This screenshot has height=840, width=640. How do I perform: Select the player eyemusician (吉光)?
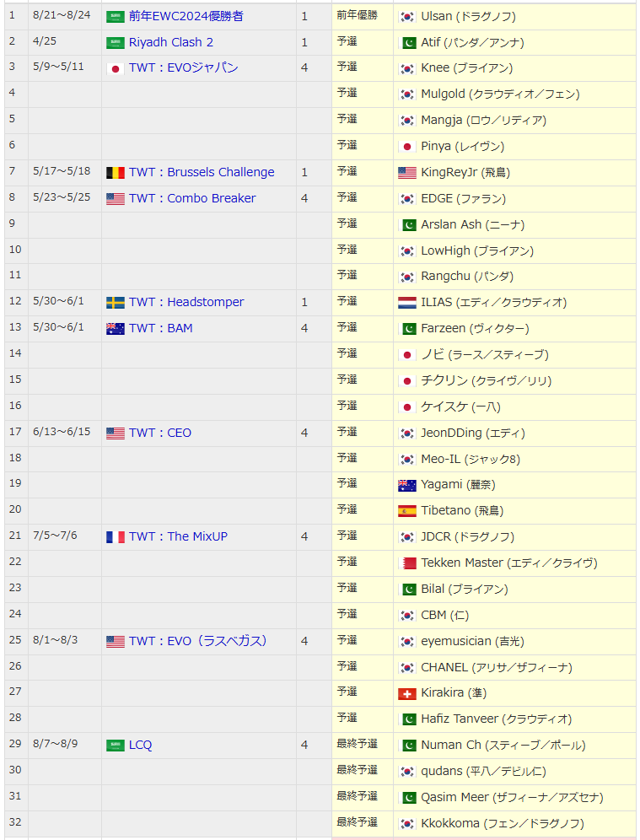coord(472,641)
